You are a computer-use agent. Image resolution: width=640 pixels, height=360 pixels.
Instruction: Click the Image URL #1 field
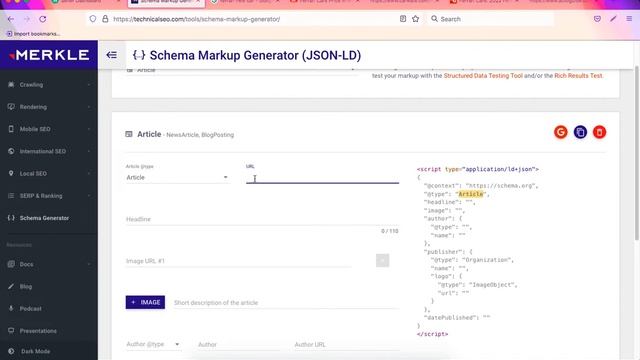[x=238, y=261]
